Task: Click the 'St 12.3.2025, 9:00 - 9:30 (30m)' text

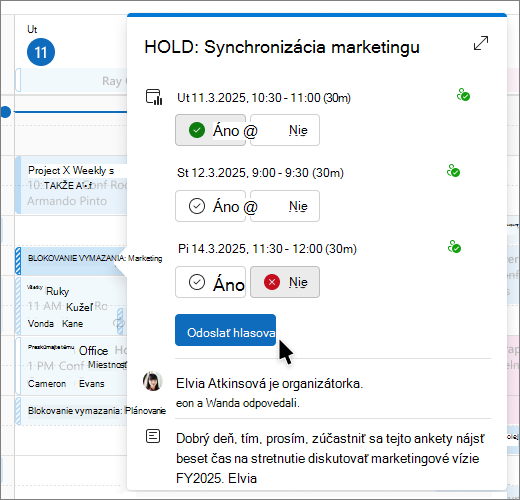Action: pyautogui.click(x=260, y=173)
